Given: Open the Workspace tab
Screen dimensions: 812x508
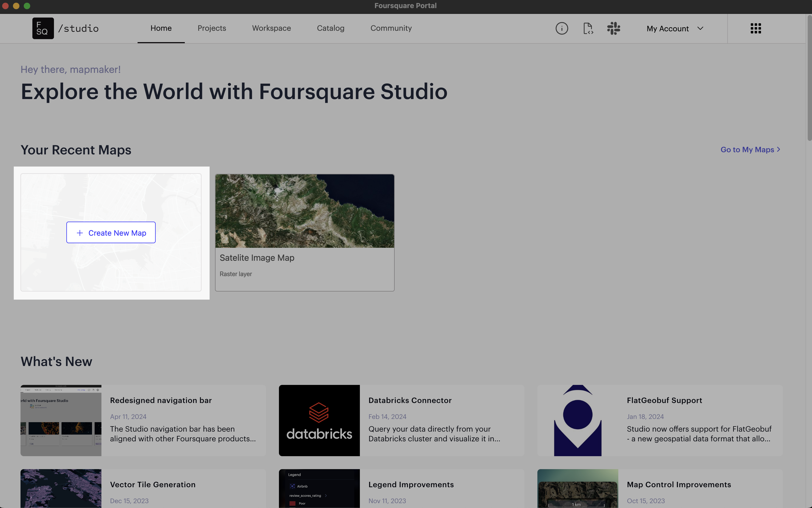Looking at the screenshot, I should pyautogui.click(x=272, y=28).
